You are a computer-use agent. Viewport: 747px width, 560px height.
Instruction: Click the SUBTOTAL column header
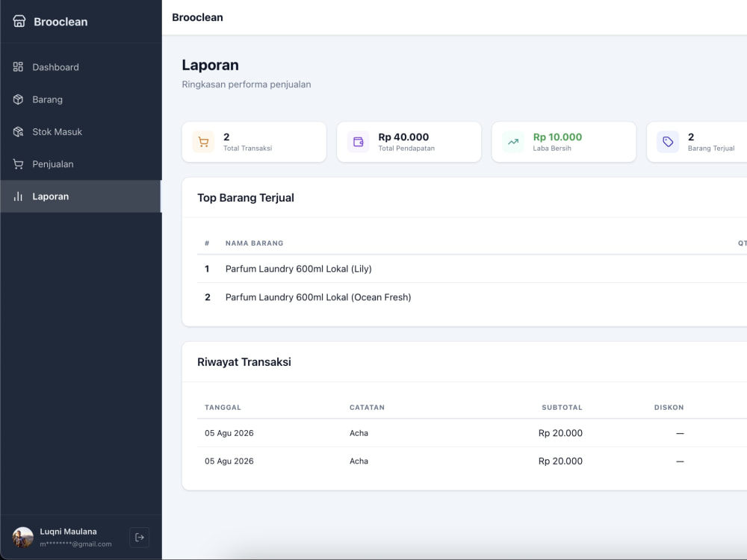click(562, 407)
